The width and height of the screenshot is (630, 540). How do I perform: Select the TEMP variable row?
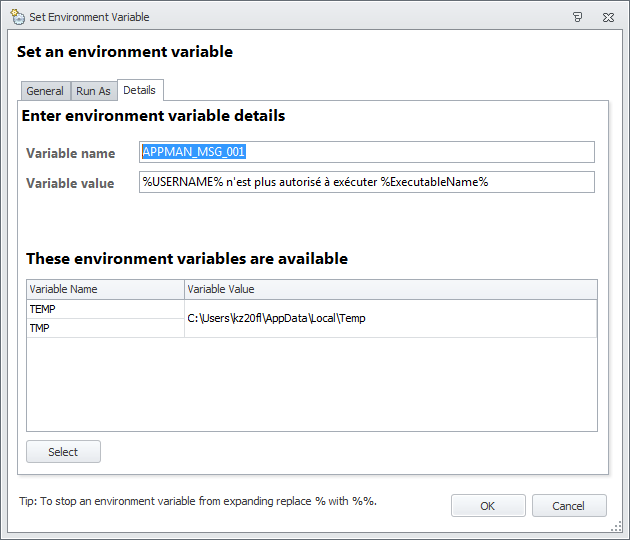[105, 309]
